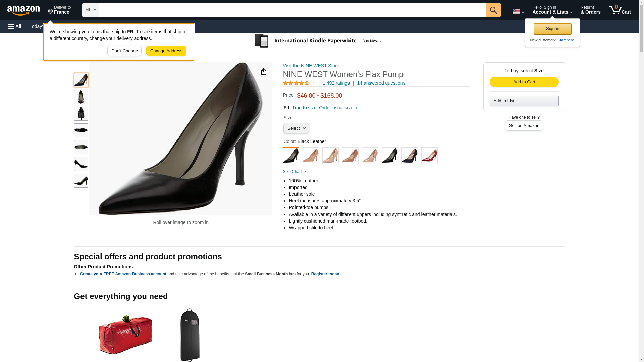Click the Change Address button
Viewport: 644px width, 362px height.
(x=166, y=51)
